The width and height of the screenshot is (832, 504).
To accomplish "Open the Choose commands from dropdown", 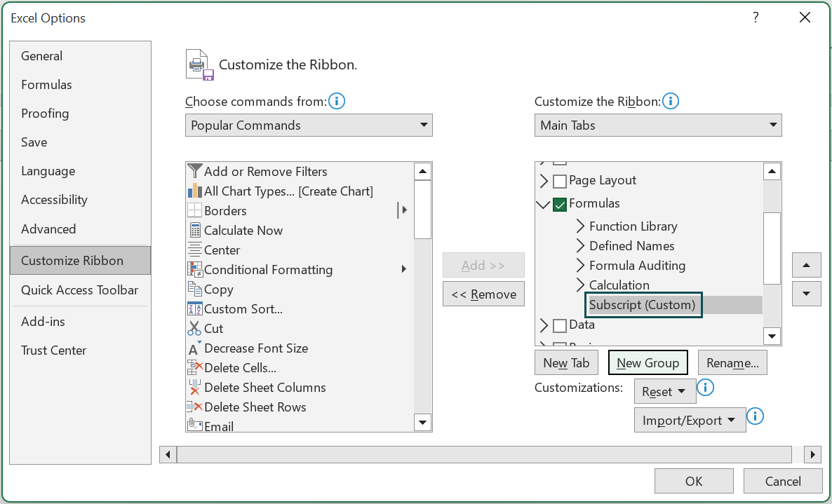I will [309, 125].
